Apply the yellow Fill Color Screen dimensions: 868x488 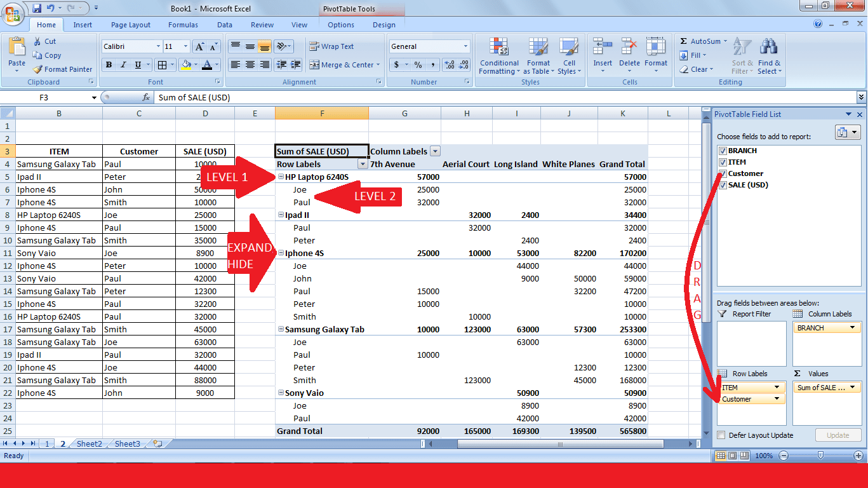186,65
